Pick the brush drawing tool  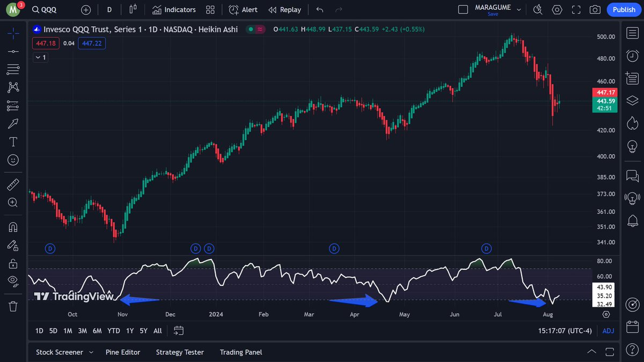coord(13,124)
